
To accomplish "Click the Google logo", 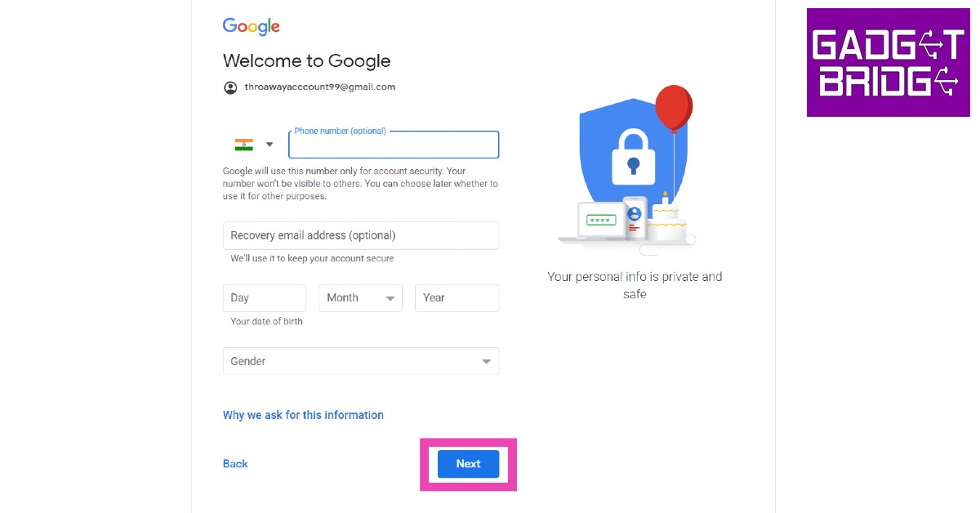I will click(251, 26).
